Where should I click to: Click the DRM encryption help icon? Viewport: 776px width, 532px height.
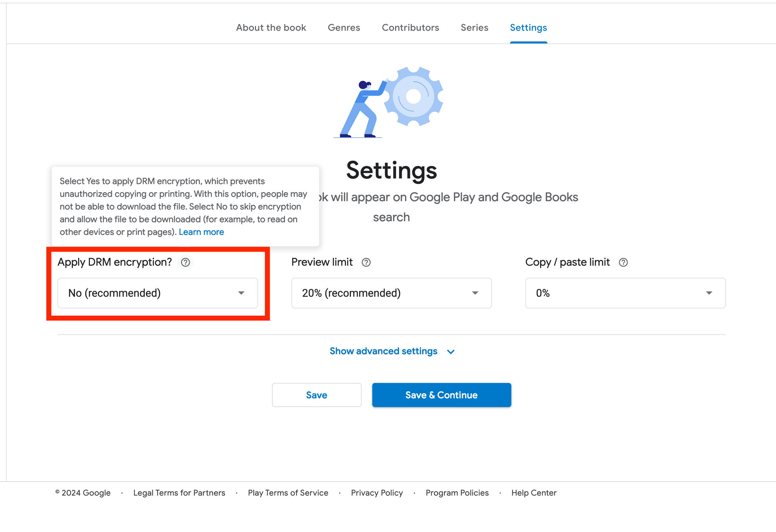click(x=185, y=262)
